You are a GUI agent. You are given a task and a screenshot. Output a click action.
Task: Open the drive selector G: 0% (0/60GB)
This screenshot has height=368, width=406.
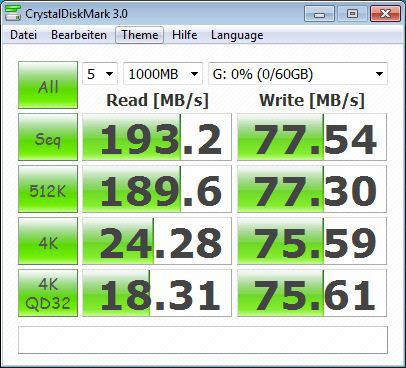298,74
